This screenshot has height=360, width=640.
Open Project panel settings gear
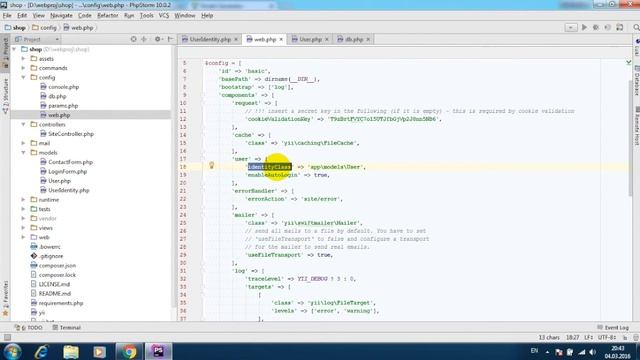(158, 39)
